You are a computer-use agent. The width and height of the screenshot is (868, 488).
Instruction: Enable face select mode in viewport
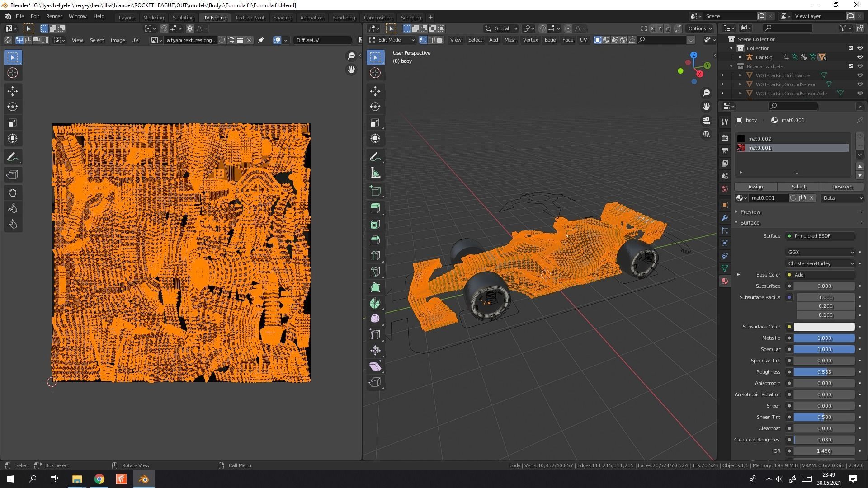(x=440, y=40)
